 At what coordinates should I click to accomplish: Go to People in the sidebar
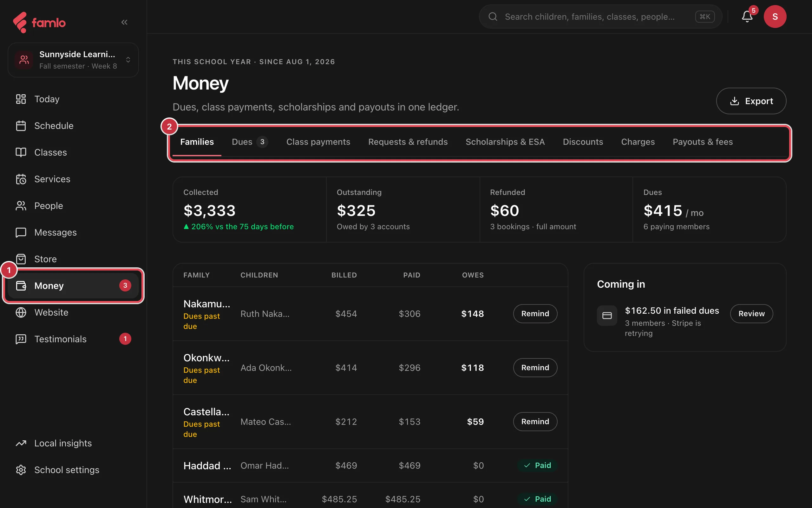tap(73, 206)
